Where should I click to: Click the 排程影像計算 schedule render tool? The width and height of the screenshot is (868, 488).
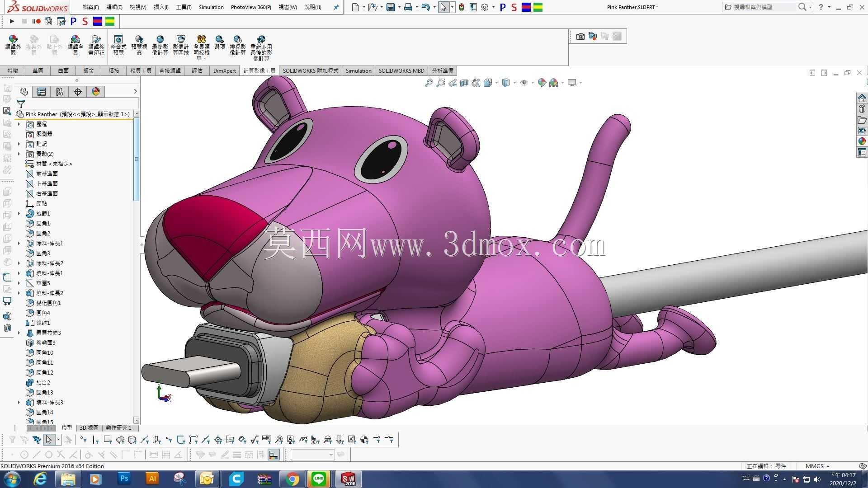click(x=237, y=45)
